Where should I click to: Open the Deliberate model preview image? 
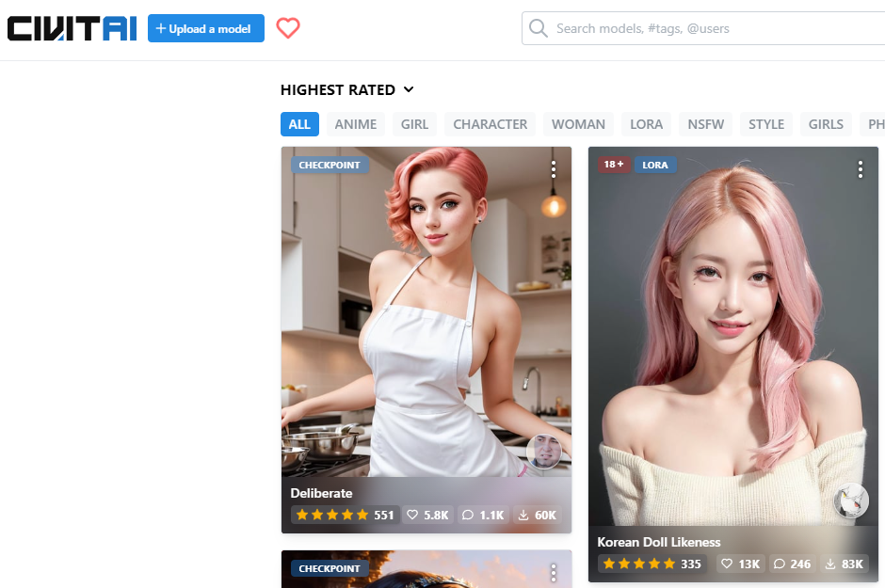[x=426, y=311]
